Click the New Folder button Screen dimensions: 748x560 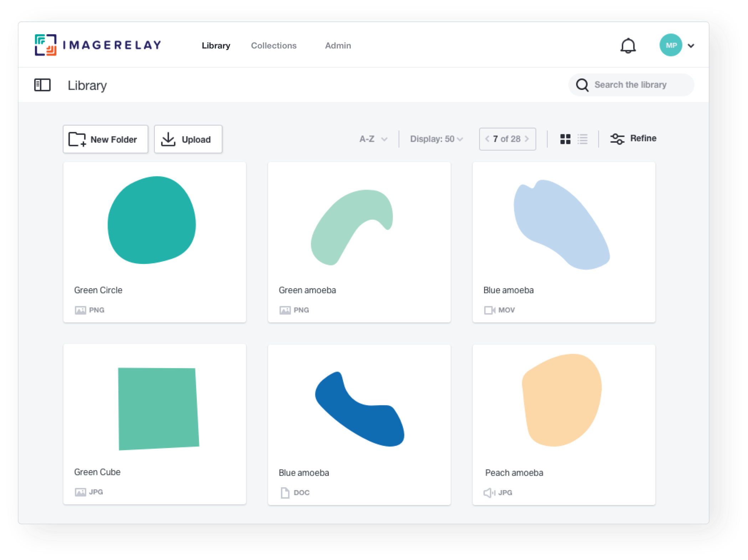pyautogui.click(x=106, y=139)
